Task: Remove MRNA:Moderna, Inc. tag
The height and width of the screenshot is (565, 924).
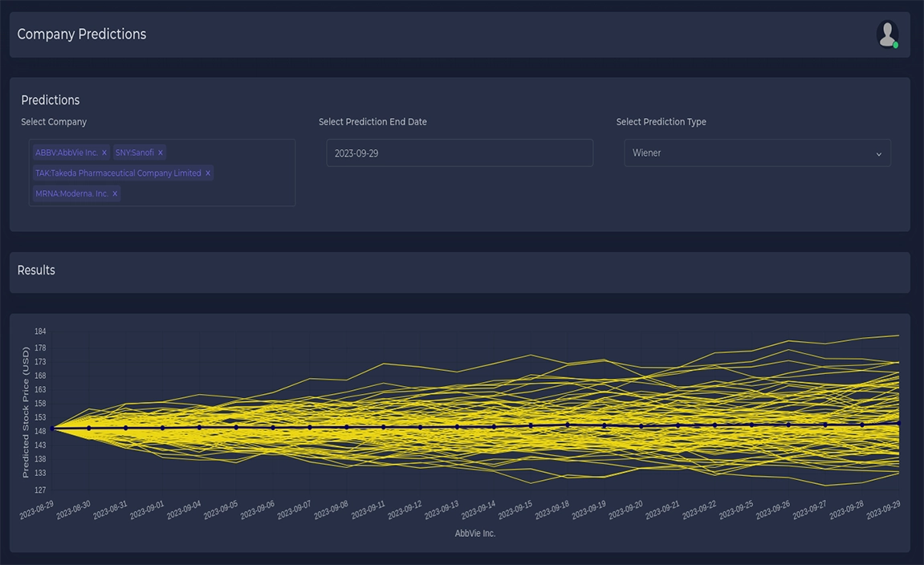Action: click(x=115, y=193)
